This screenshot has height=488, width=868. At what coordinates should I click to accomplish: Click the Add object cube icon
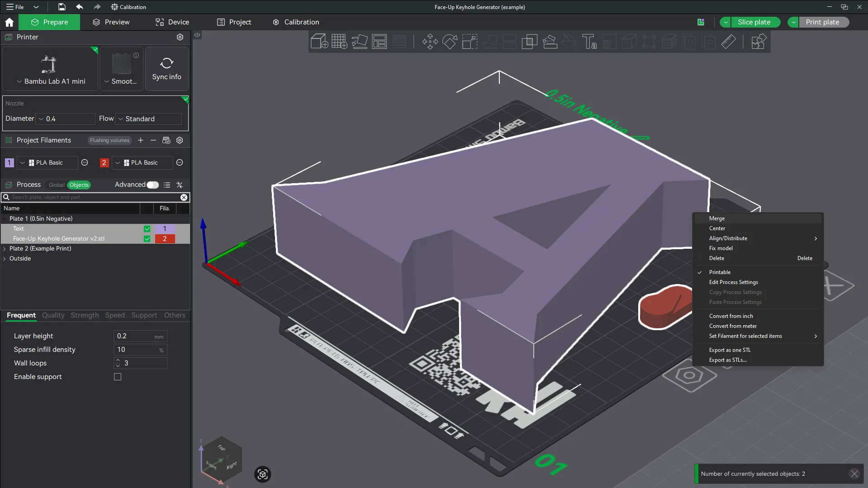click(x=319, y=42)
